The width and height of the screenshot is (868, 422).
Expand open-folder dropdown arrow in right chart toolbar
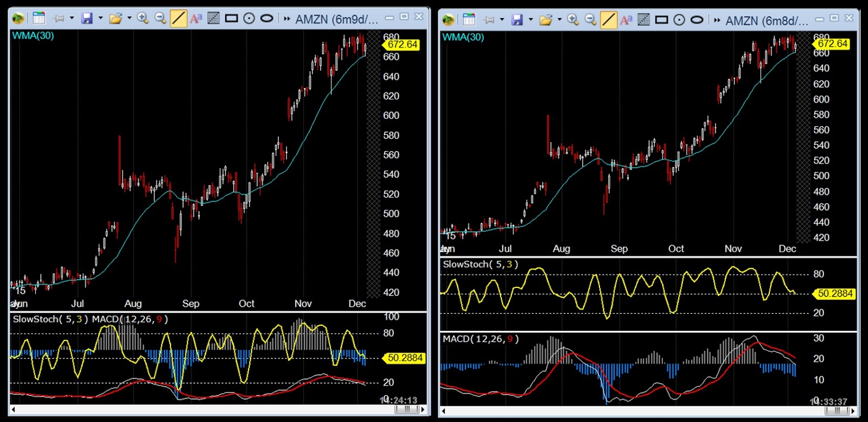(x=559, y=20)
